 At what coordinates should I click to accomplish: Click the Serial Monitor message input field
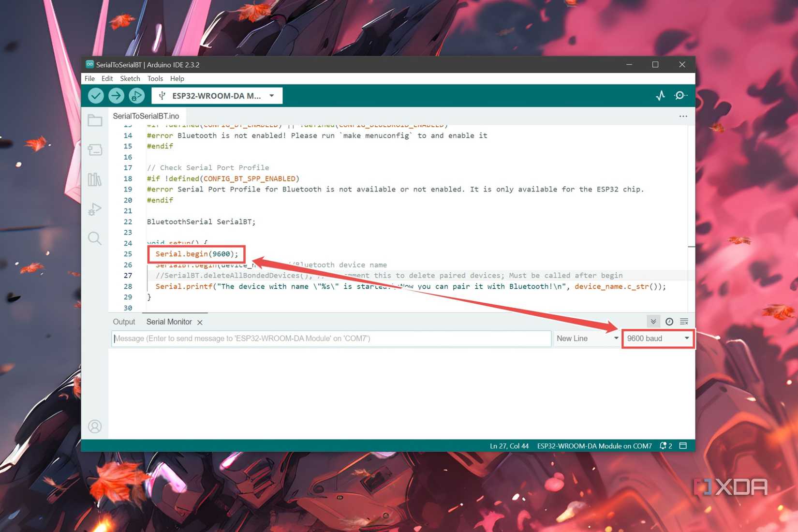pos(331,339)
